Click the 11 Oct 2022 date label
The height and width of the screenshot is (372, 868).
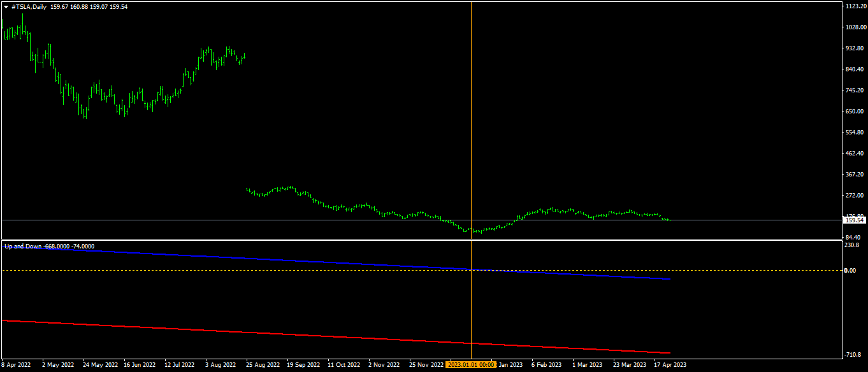344,365
